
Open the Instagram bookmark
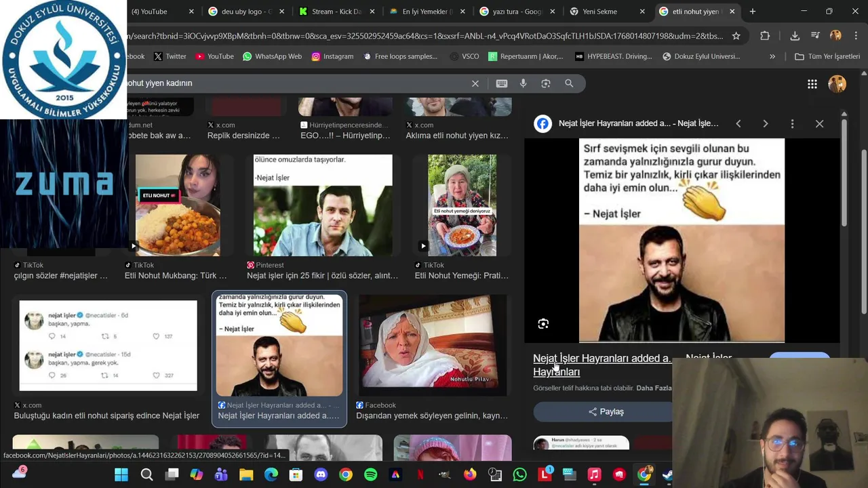tap(332, 56)
